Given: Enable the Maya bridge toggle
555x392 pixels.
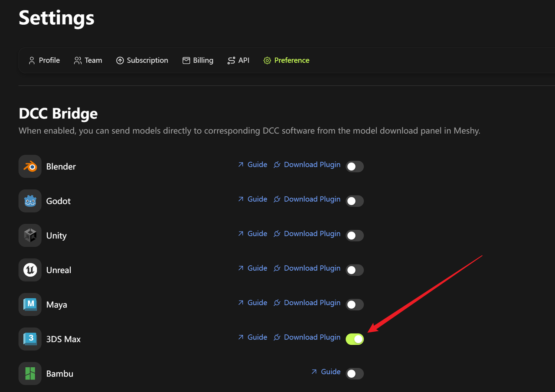Looking at the screenshot, I should [355, 304].
